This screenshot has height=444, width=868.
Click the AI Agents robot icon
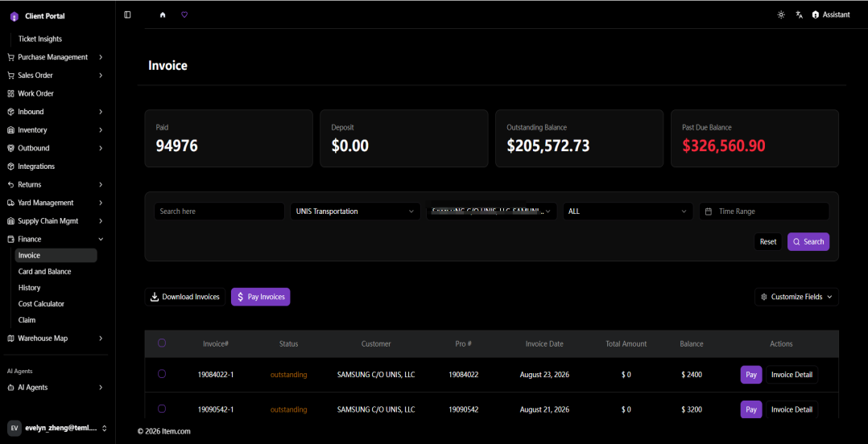(x=11, y=388)
